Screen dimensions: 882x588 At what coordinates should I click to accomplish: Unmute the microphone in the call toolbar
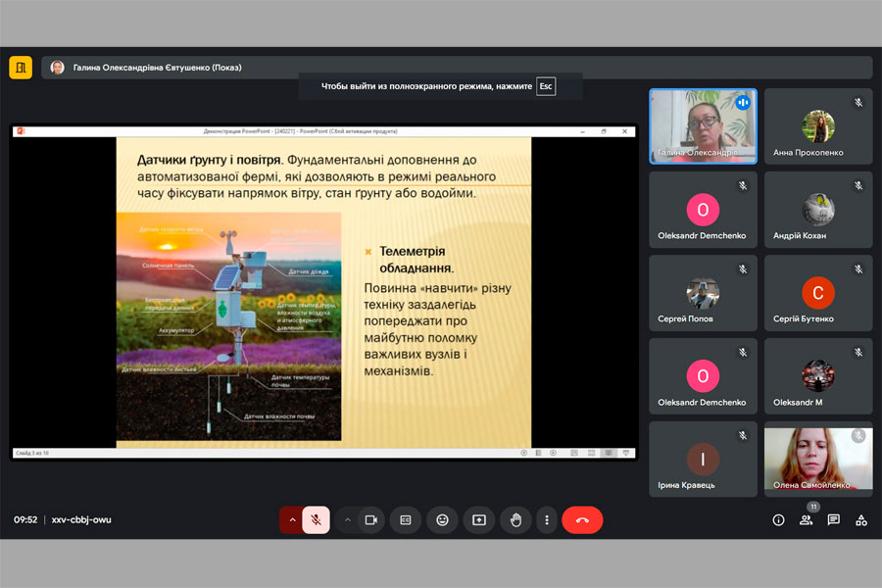316,520
